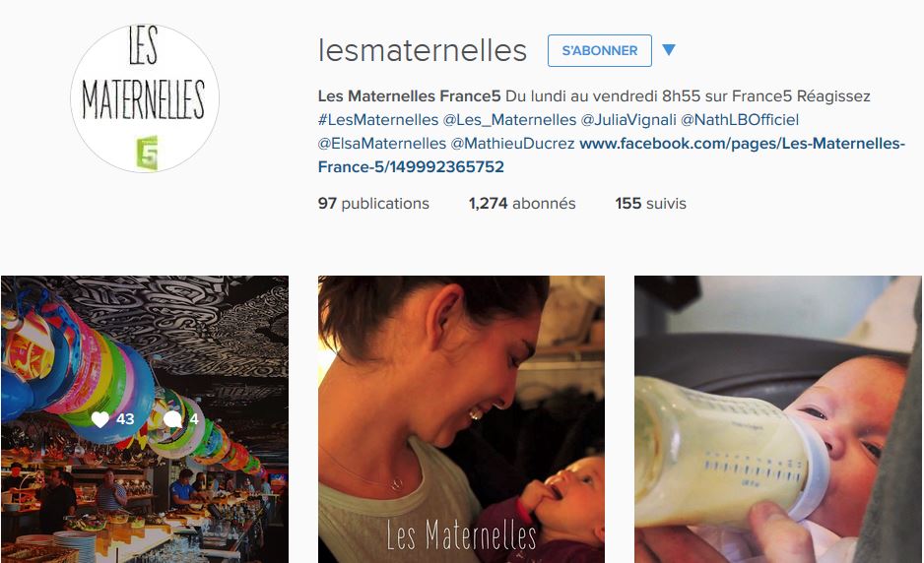The width and height of the screenshot is (924, 563).
Task: View the 97 publications count
Action: (x=373, y=203)
